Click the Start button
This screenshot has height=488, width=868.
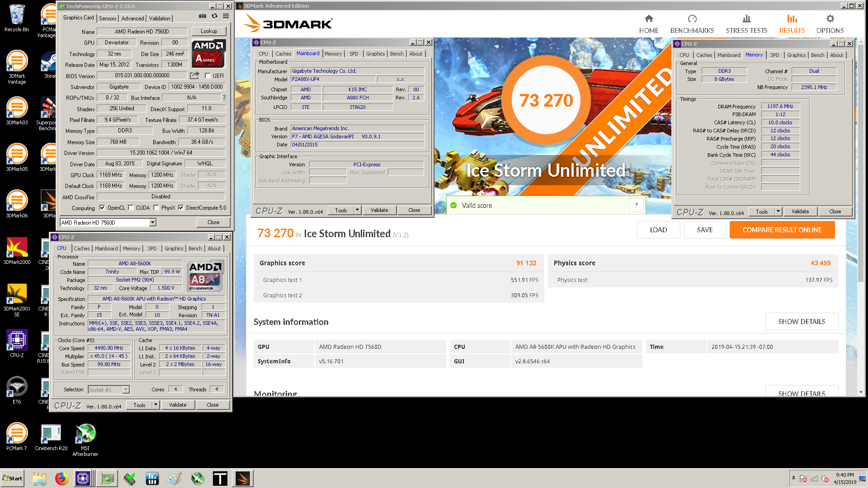pyautogui.click(x=13, y=479)
